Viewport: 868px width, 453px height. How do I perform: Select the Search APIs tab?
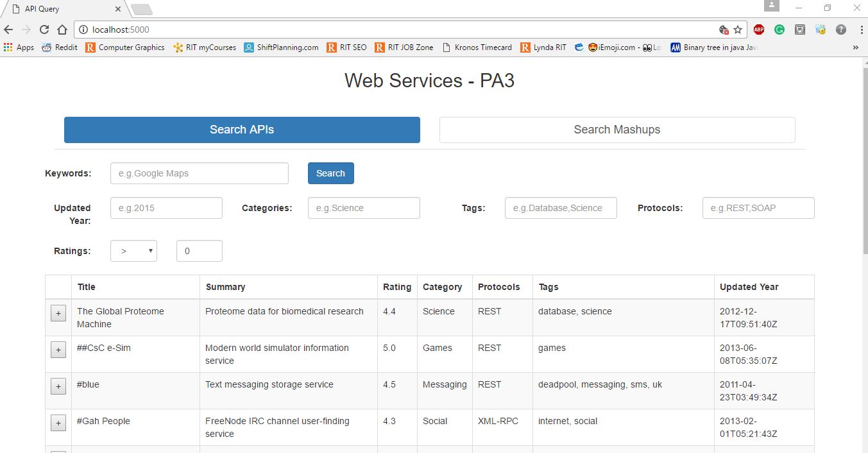click(242, 130)
